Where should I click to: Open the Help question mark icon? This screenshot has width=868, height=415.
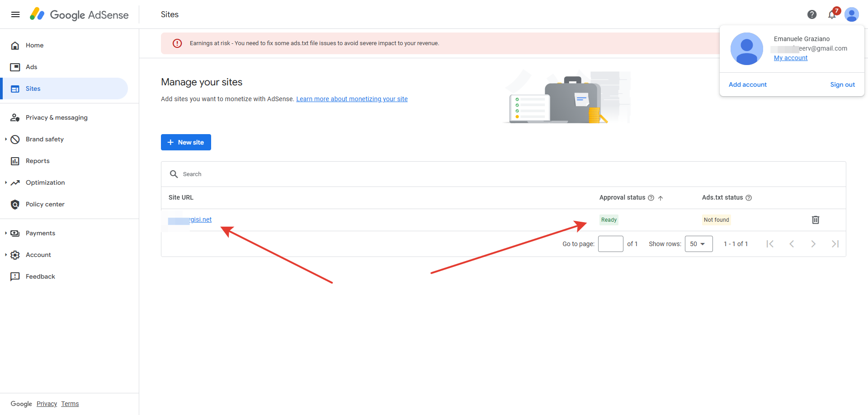(812, 14)
